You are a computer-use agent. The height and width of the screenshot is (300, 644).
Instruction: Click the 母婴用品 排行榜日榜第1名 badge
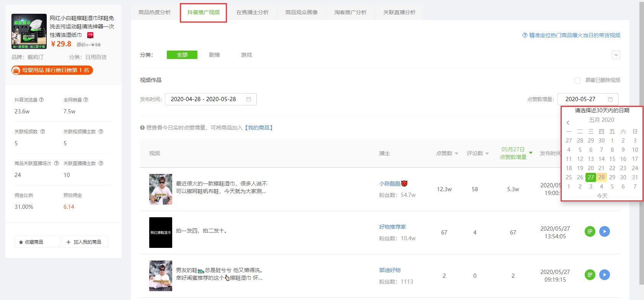[52, 70]
